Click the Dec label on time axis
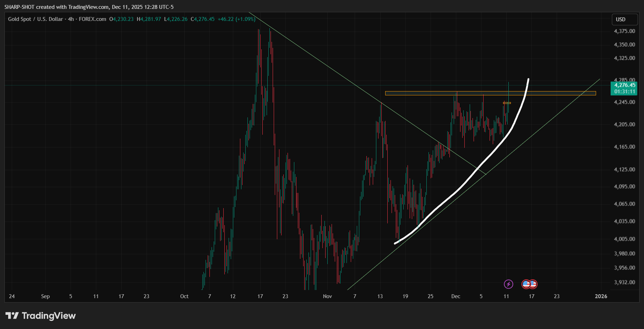Screen dimensions: 644x329 coord(455,296)
